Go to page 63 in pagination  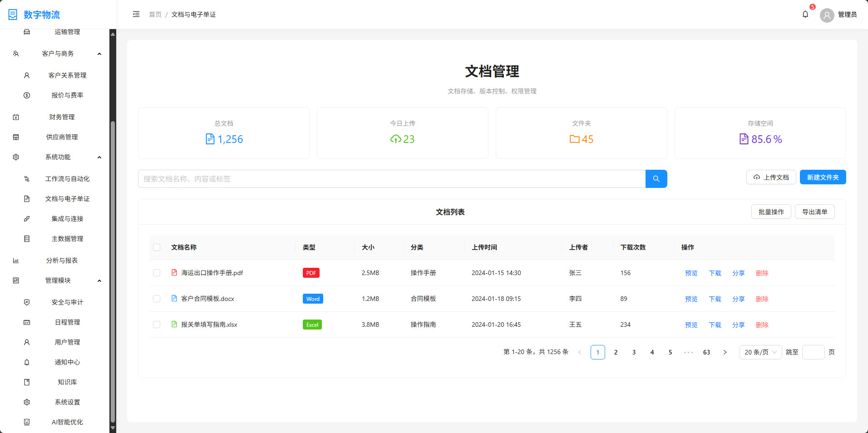coord(706,352)
